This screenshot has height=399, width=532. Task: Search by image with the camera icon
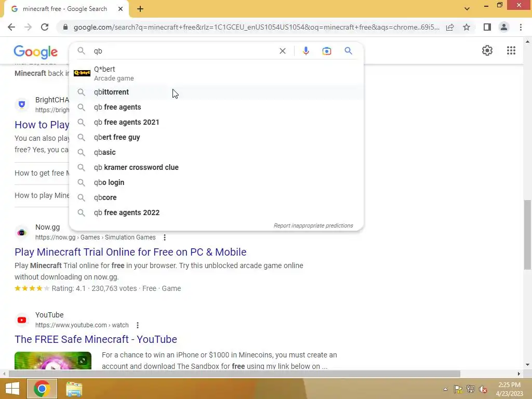pos(326,51)
